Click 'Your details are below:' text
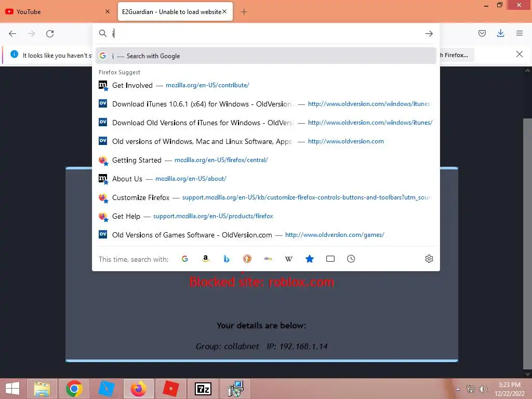This screenshot has height=399, width=532. pyautogui.click(x=262, y=325)
